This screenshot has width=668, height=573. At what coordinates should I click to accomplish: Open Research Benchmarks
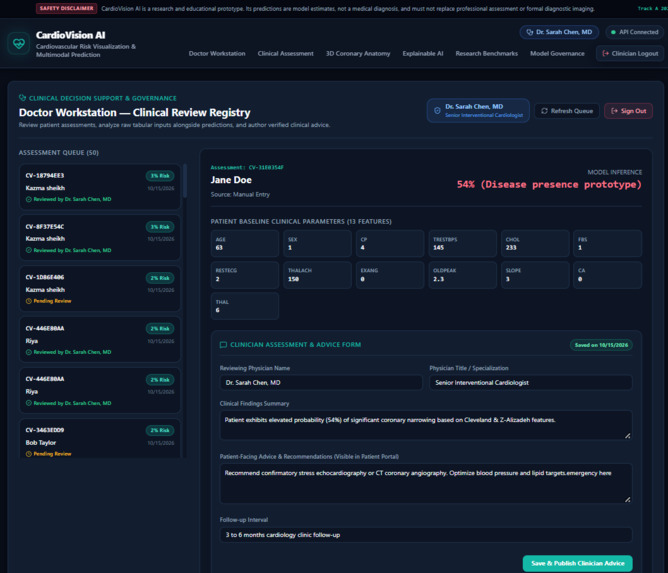[x=487, y=53]
